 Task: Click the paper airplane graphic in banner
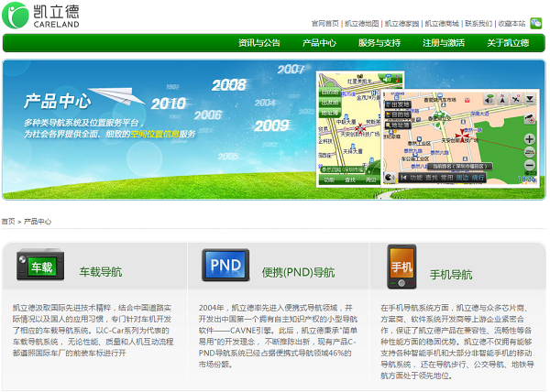tap(116, 96)
